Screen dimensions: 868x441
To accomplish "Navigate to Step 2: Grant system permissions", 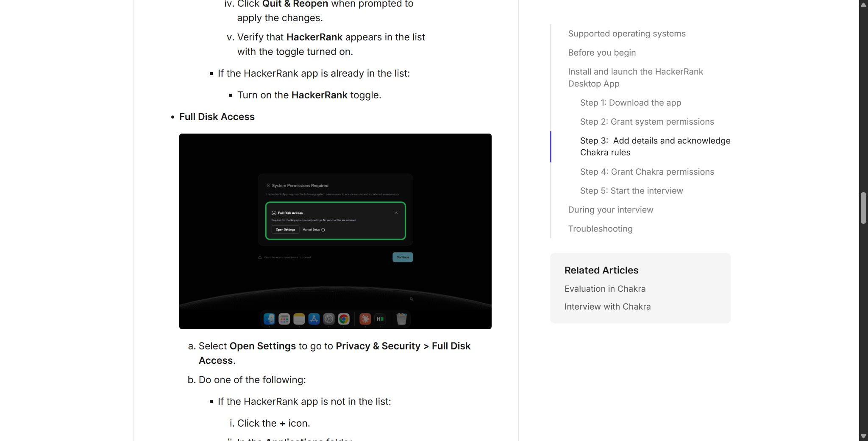I will pos(647,122).
